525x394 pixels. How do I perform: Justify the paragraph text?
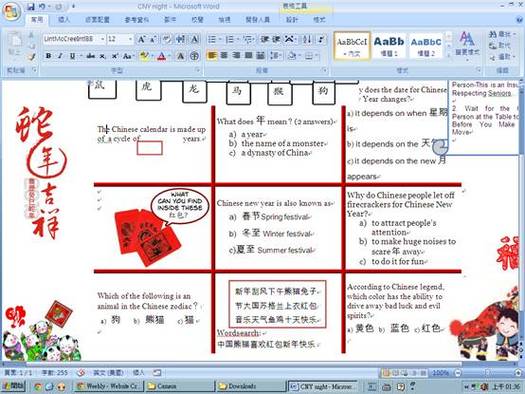248,55
